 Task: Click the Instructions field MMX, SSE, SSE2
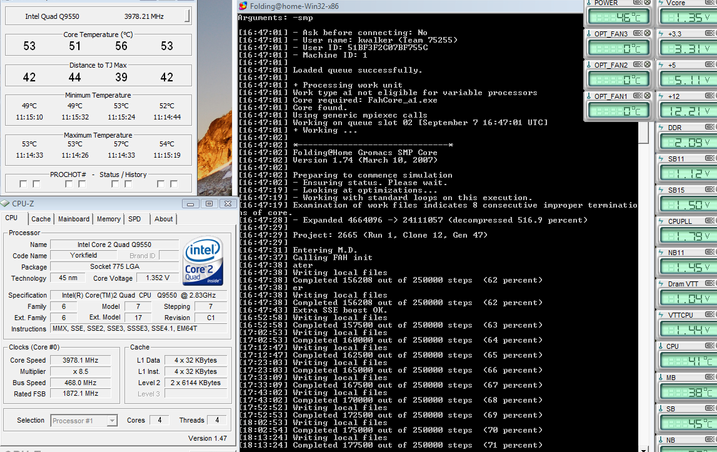(x=139, y=328)
